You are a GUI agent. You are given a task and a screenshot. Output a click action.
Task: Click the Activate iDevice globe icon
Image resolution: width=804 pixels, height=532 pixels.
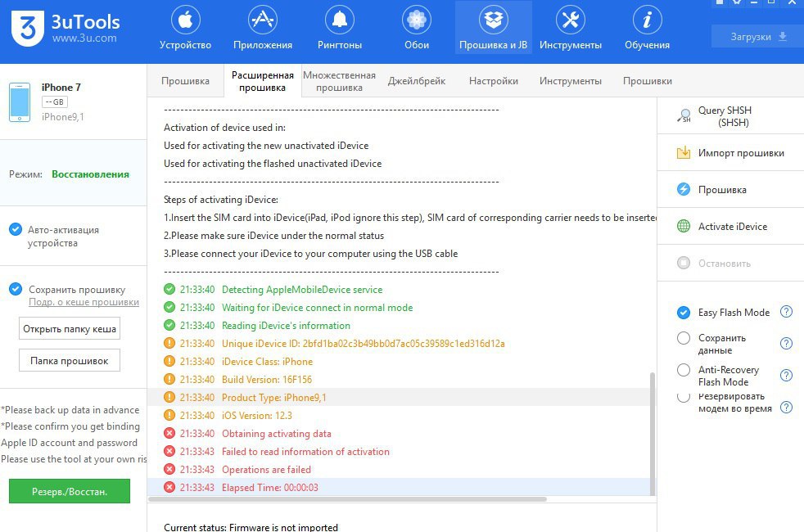point(684,226)
